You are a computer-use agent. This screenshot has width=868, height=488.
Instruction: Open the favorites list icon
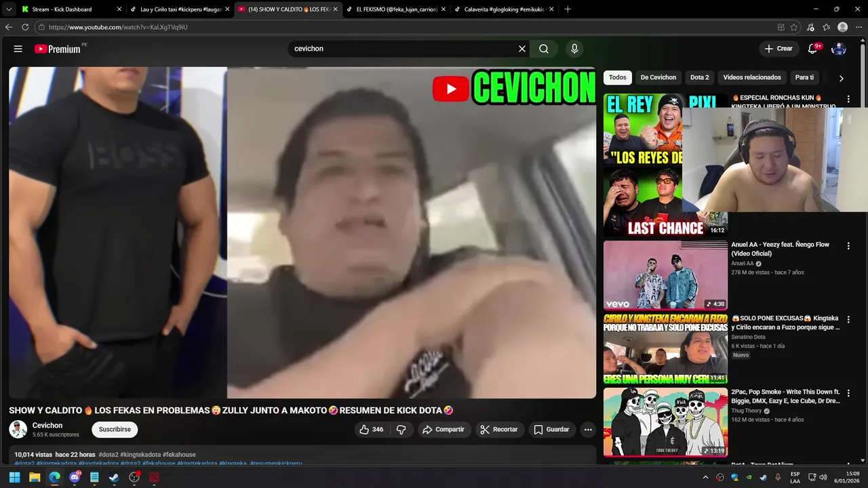(x=826, y=27)
